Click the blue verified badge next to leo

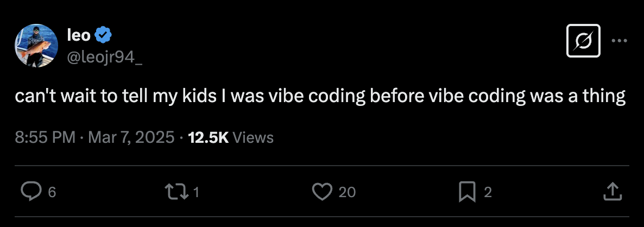[103, 35]
